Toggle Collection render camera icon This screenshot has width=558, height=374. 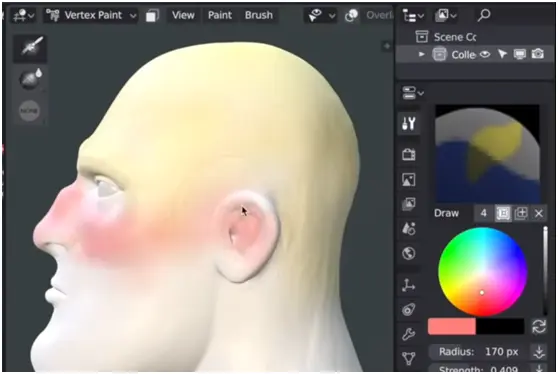(537, 54)
